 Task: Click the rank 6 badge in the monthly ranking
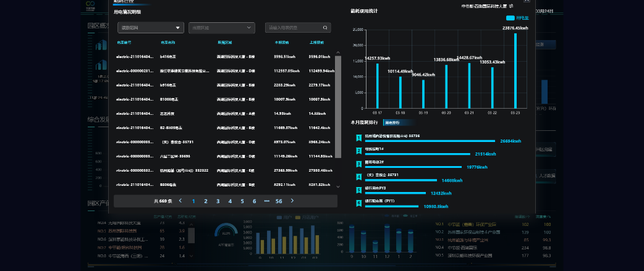click(x=358, y=203)
